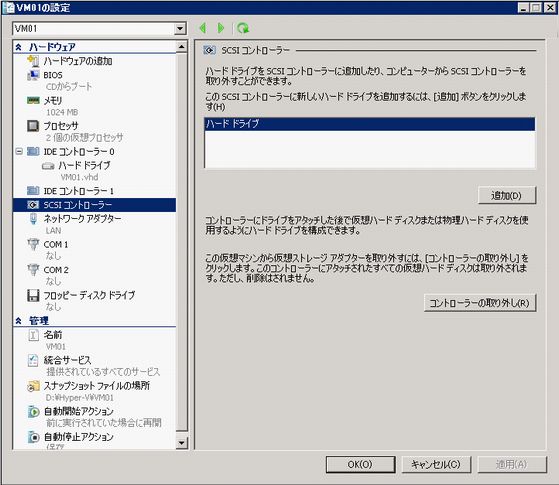Collapse the ハードウェア section header
The width and height of the screenshot is (559, 485).
[x=19, y=47]
